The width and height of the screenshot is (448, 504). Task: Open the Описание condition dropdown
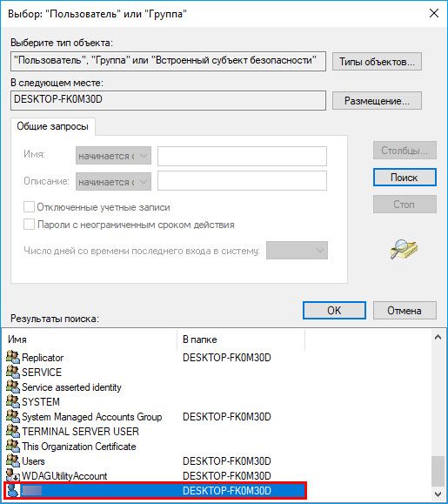(x=113, y=182)
